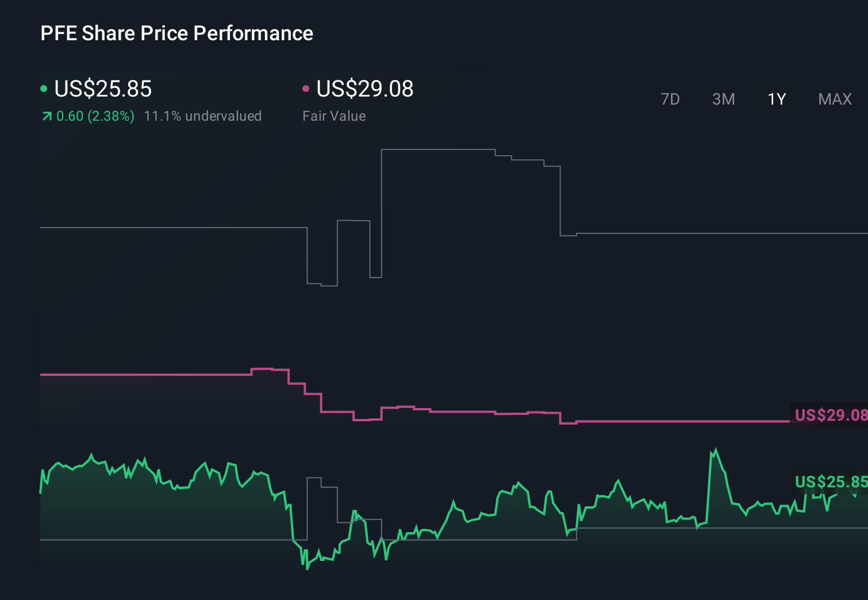This screenshot has height=600, width=868.
Task: Select the US$29.08 price badge on the right
Action: [x=831, y=415]
